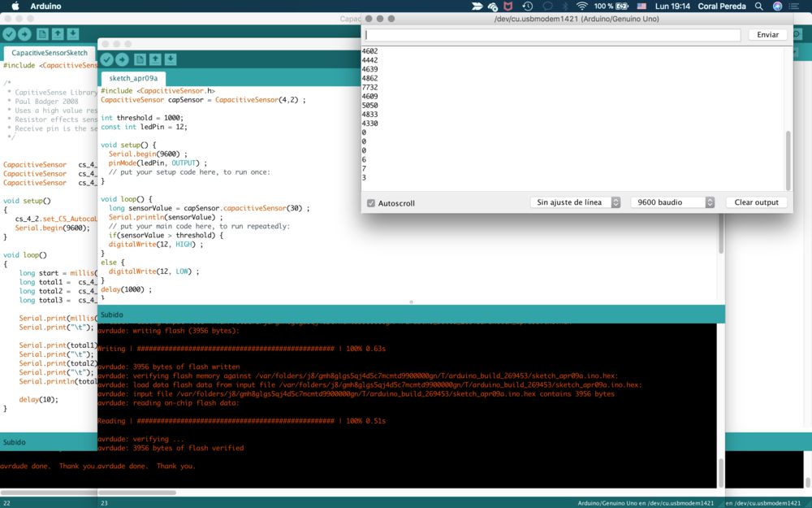
Task: Click the Subido status in sketch_apr09a window
Action: 112,315
